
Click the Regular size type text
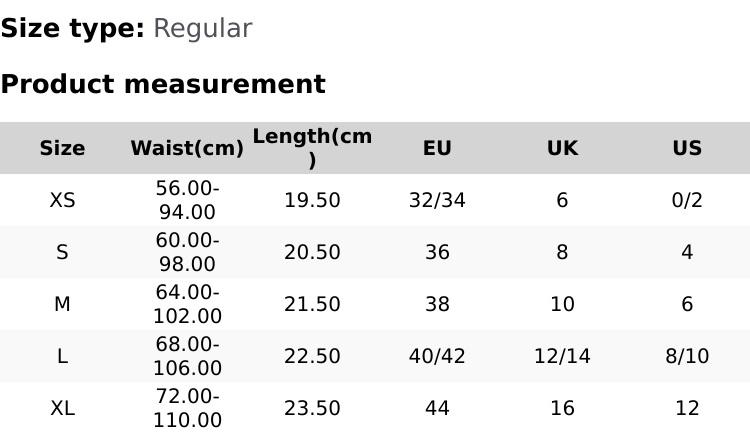[x=202, y=29]
